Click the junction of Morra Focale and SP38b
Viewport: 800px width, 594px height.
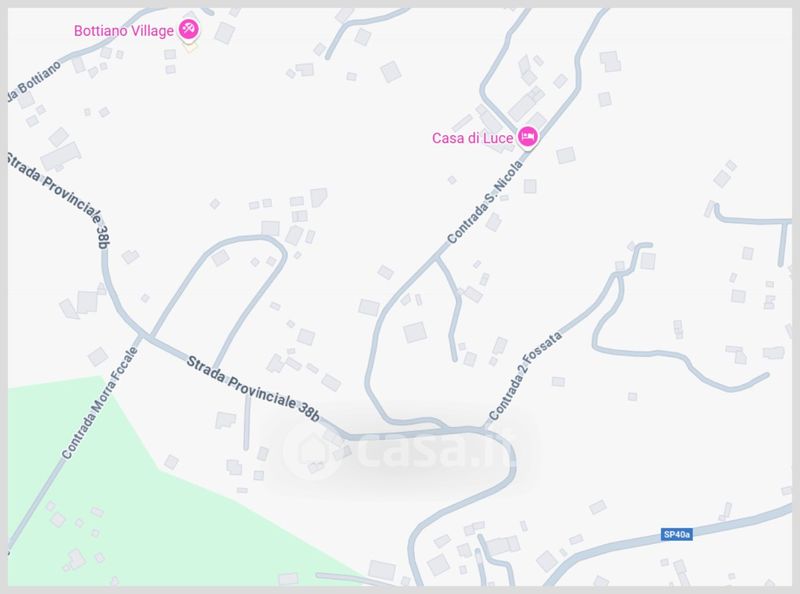coord(144,335)
